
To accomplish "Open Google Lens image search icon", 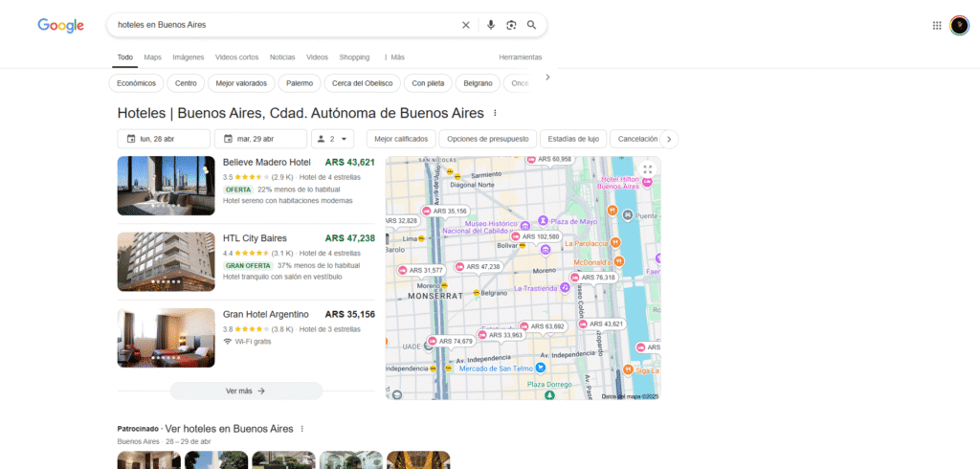I will point(511,25).
